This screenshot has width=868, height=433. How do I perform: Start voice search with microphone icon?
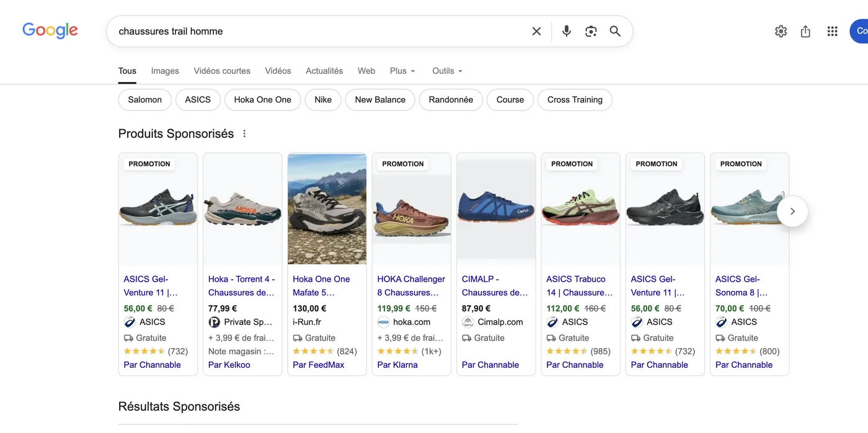pyautogui.click(x=567, y=31)
